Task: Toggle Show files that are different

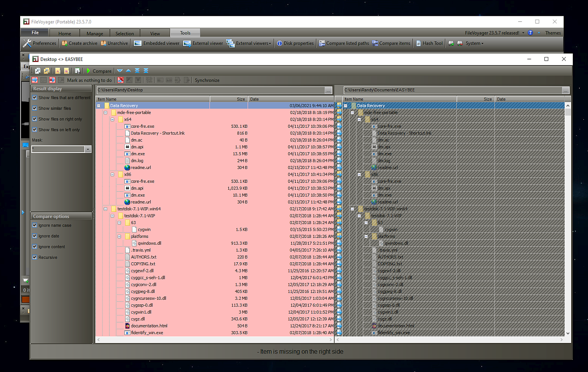Action: pos(34,98)
